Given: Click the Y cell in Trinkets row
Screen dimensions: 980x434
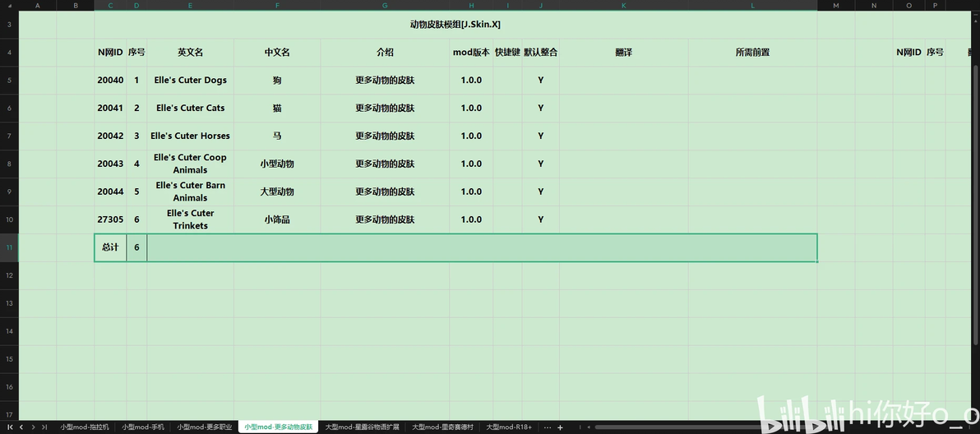Looking at the screenshot, I should pos(541,219).
